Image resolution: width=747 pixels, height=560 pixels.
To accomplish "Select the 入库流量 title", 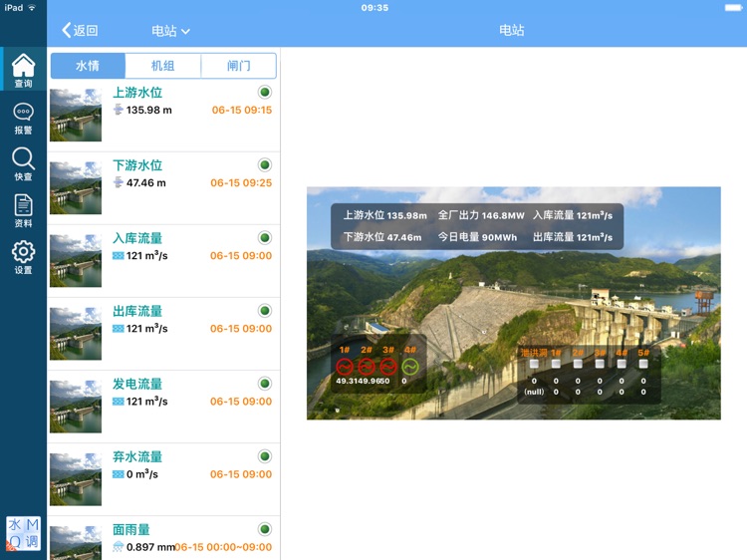I will [137, 238].
